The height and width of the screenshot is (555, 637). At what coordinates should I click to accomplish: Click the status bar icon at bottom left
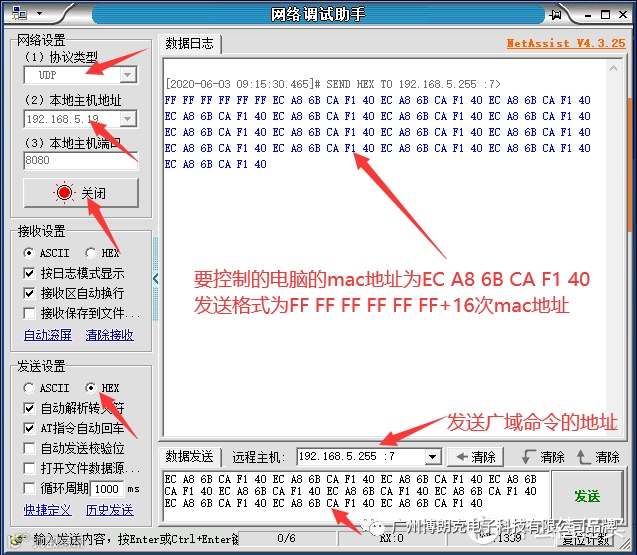pyautogui.click(x=17, y=540)
